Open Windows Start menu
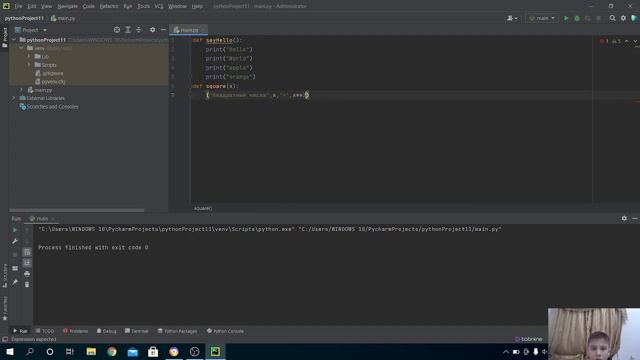This screenshot has width=640, height=360. point(10,351)
